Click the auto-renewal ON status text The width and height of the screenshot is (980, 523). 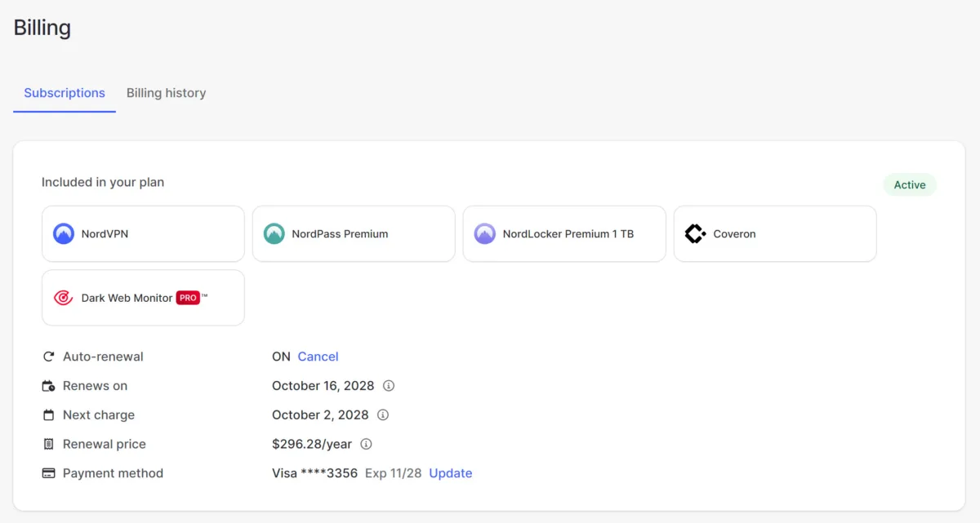click(281, 357)
